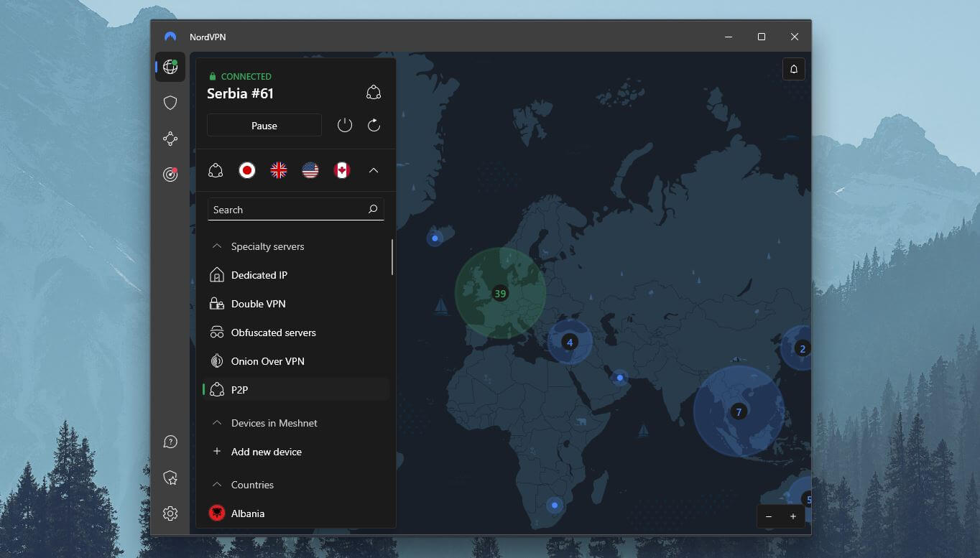980x558 pixels.
Task: Click the Iceland server dot on map
Action: click(435, 238)
